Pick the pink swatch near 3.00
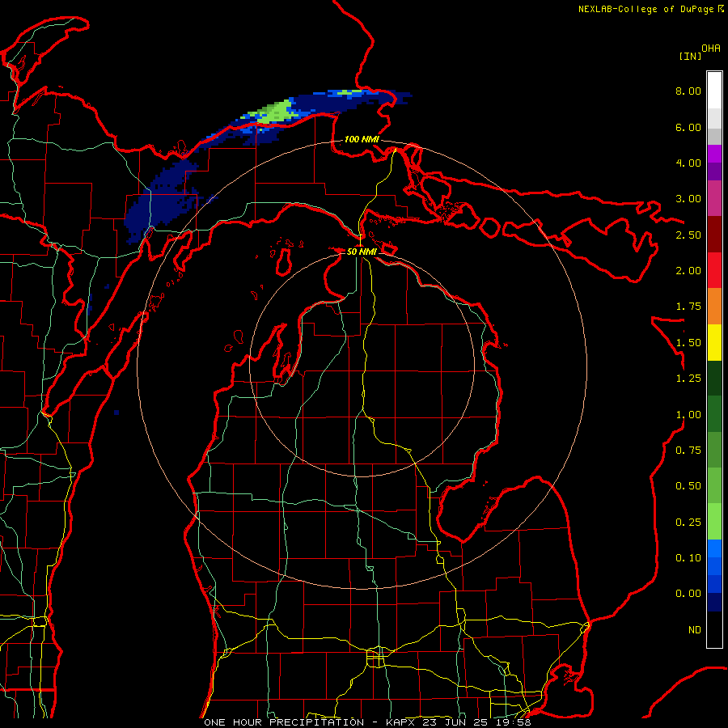Image resolution: width=728 pixels, height=728 pixels. tap(714, 198)
